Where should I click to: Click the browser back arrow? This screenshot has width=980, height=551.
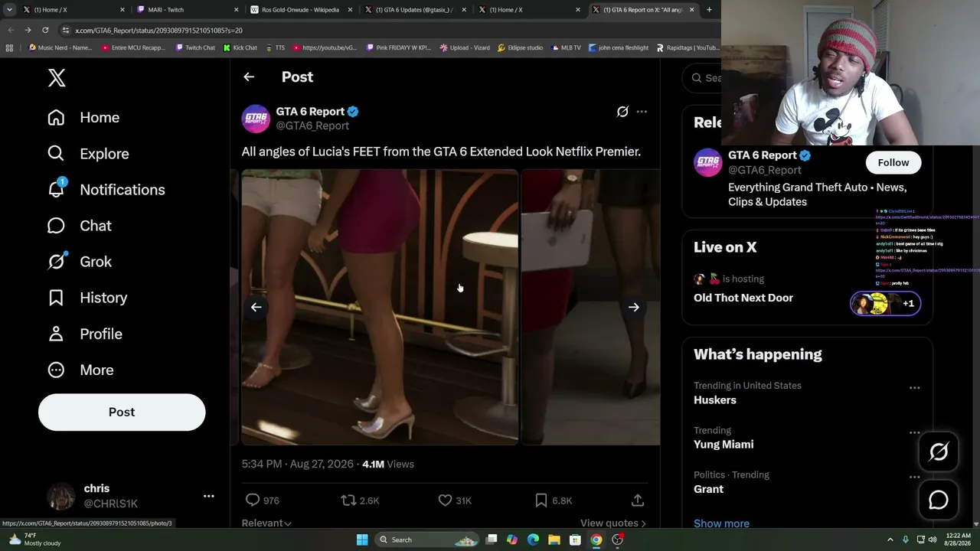click(11, 30)
